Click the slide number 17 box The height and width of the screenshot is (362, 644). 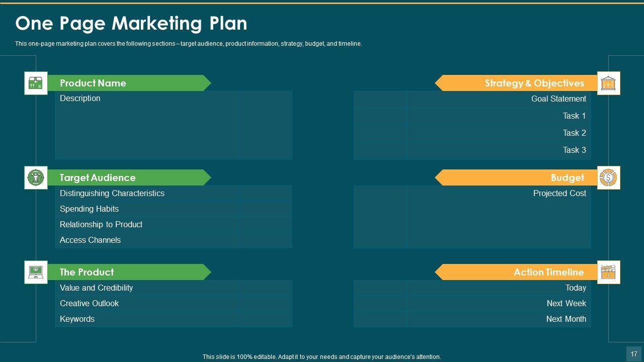pos(633,353)
